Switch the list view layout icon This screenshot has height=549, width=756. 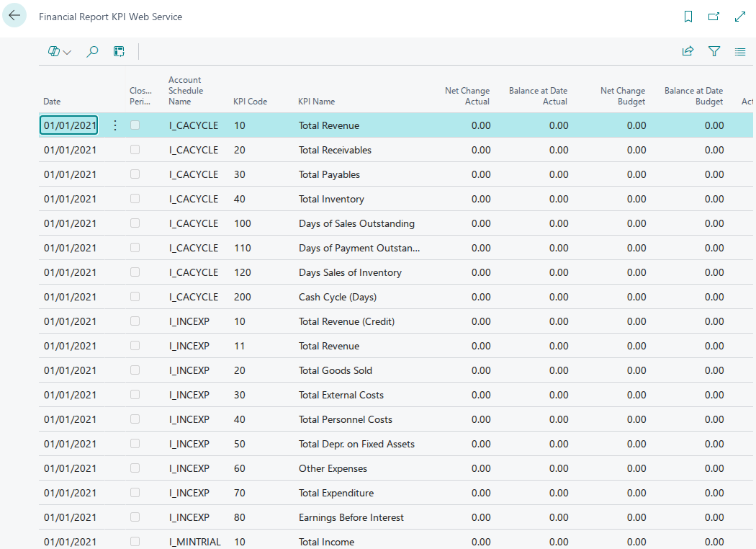[740, 52]
